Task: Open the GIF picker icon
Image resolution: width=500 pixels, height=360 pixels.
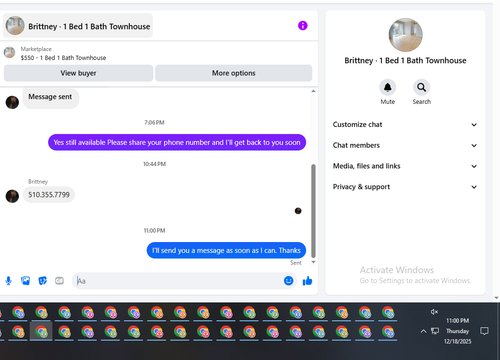Action: (x=59, y=281)
